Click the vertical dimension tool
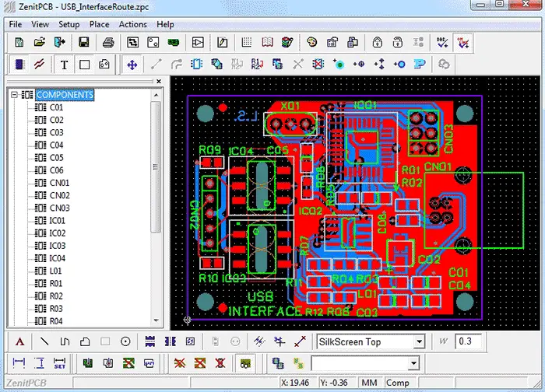The width and height of the screenshot is (545, 392). [x=40, y=363]
